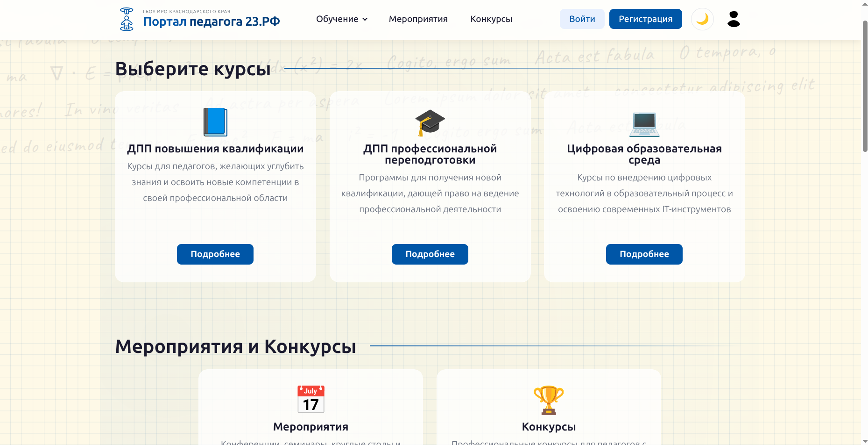The height and width of the screenshot is (445, 868).
Task: Click the graduation cap icon
Action: point(430,122)
